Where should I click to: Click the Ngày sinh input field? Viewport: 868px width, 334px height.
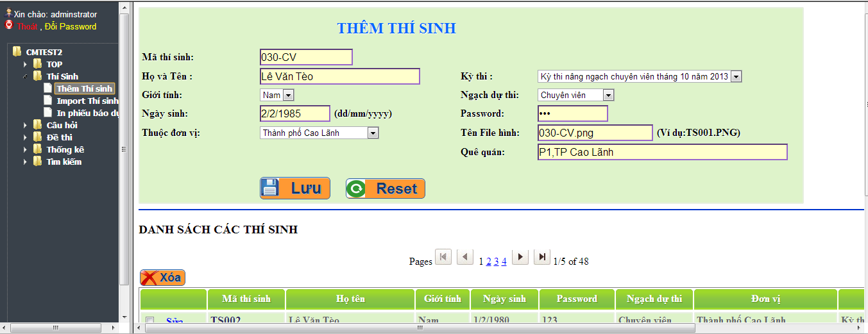coord(295,113)
